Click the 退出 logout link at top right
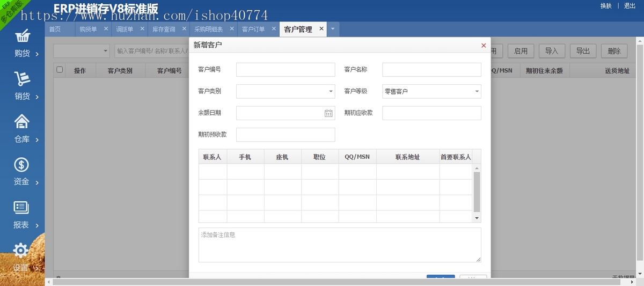The image size is (644, 286). point(630,6)
